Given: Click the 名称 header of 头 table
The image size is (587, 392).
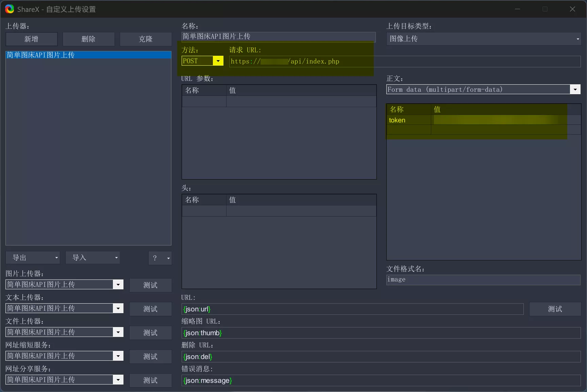Looking at the screenshot, I should coord(204,200).
